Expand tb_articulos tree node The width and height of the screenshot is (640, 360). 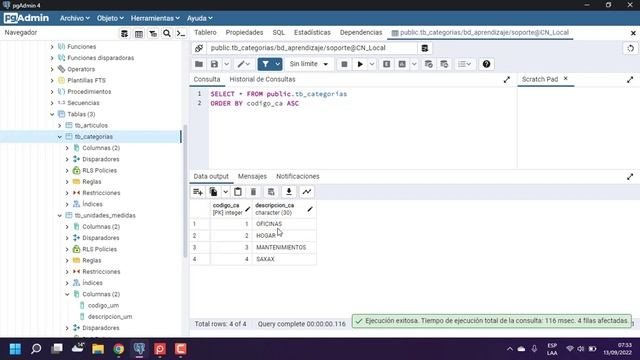tap(60, 126)
